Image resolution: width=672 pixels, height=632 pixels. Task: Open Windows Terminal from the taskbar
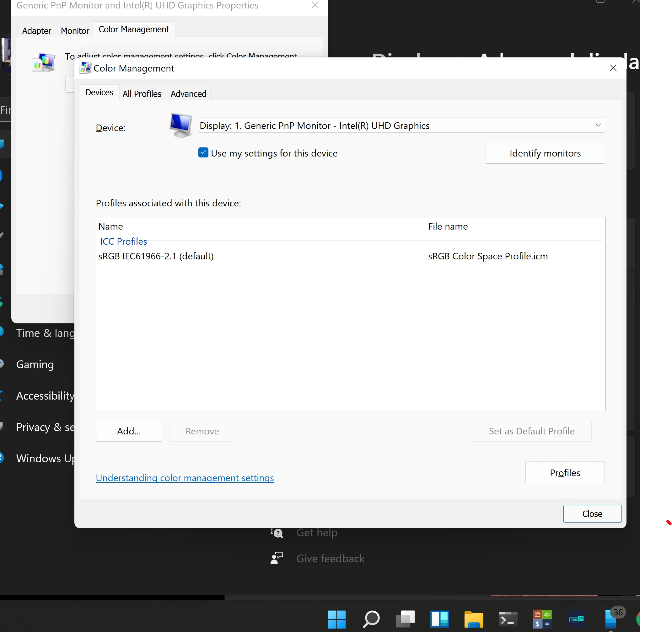point(508,619)
